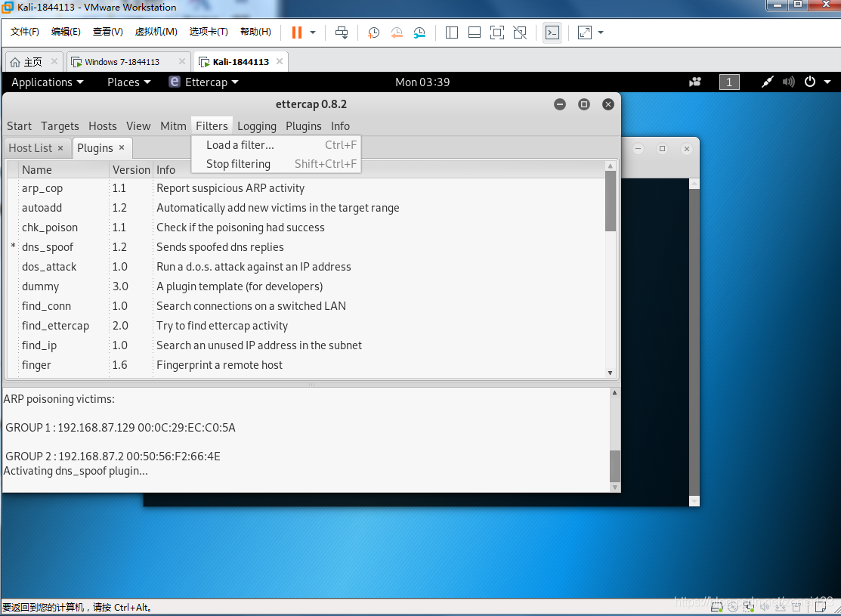
Task: Click the Mon 03:39 clock in top bar
Action: pyautogui.click(x=422, y=82)
